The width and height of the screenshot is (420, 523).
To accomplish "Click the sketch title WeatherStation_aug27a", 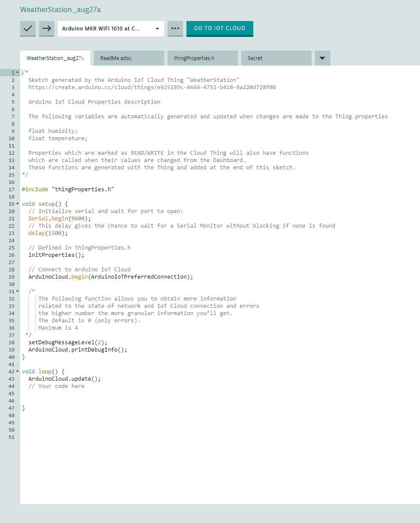I will pyautogui.click(x=60, y=9).
